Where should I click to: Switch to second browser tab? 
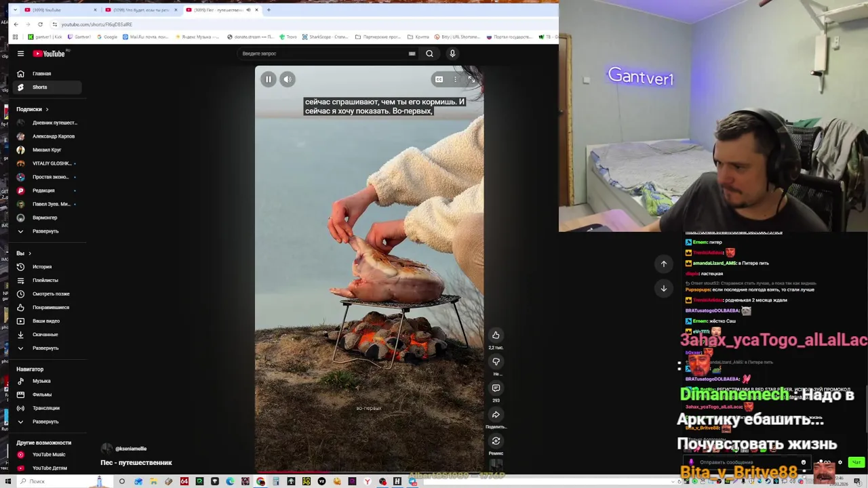[x=141, y=10]
